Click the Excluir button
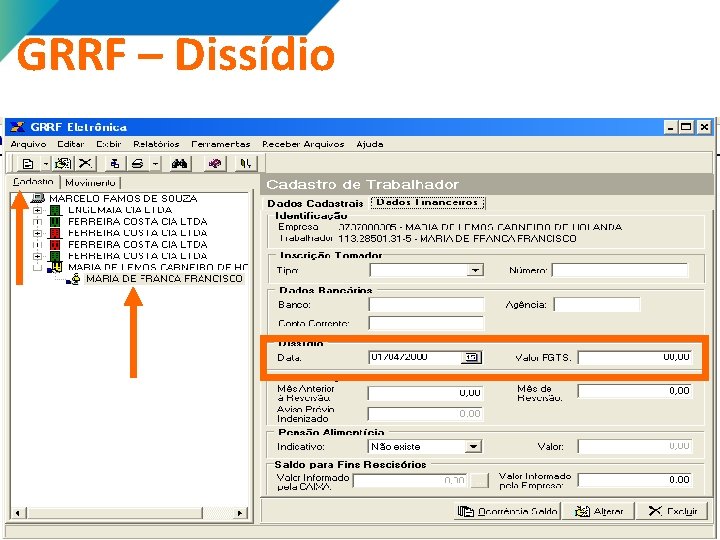 [x=671, y=511]
